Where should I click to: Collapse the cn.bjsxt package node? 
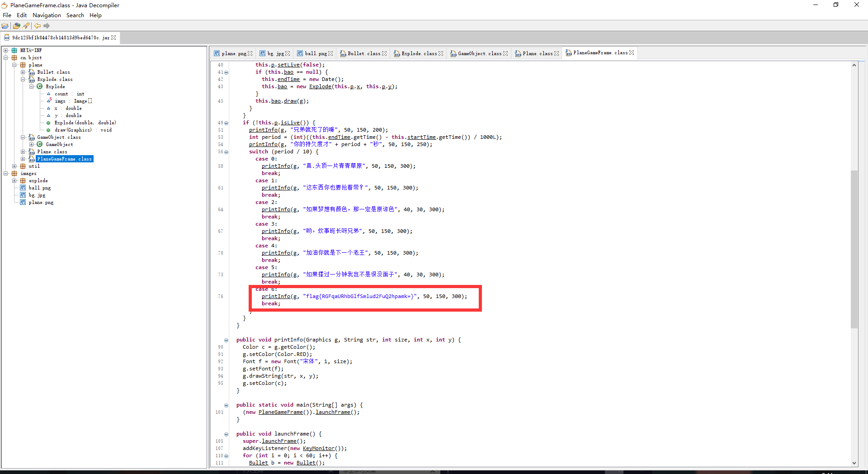(6, 57)
